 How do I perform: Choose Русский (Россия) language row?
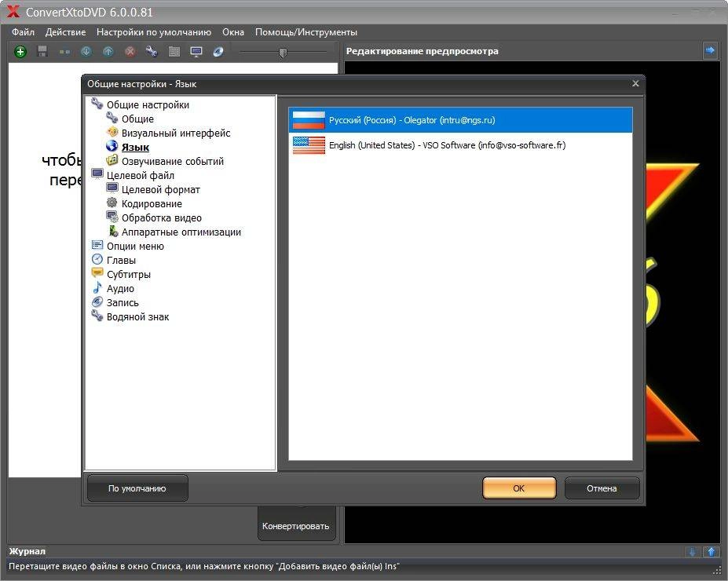click(x=460, y=120)
